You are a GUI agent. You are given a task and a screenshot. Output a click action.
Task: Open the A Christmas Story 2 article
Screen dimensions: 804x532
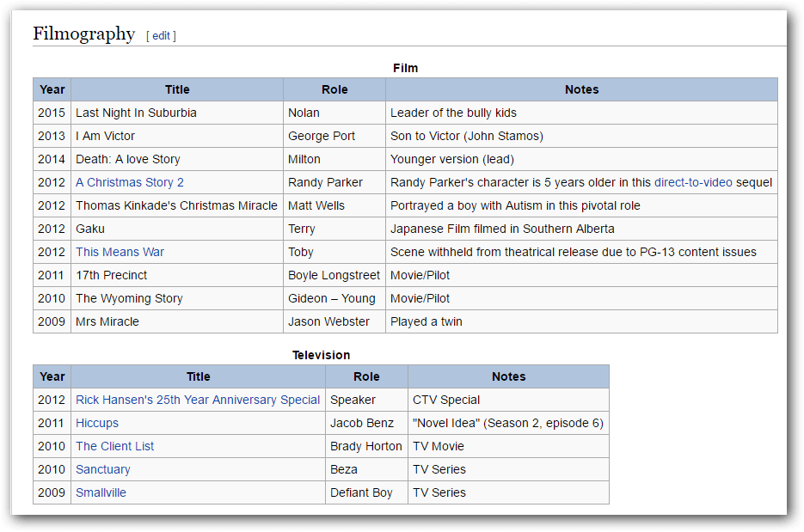point(129,182)
